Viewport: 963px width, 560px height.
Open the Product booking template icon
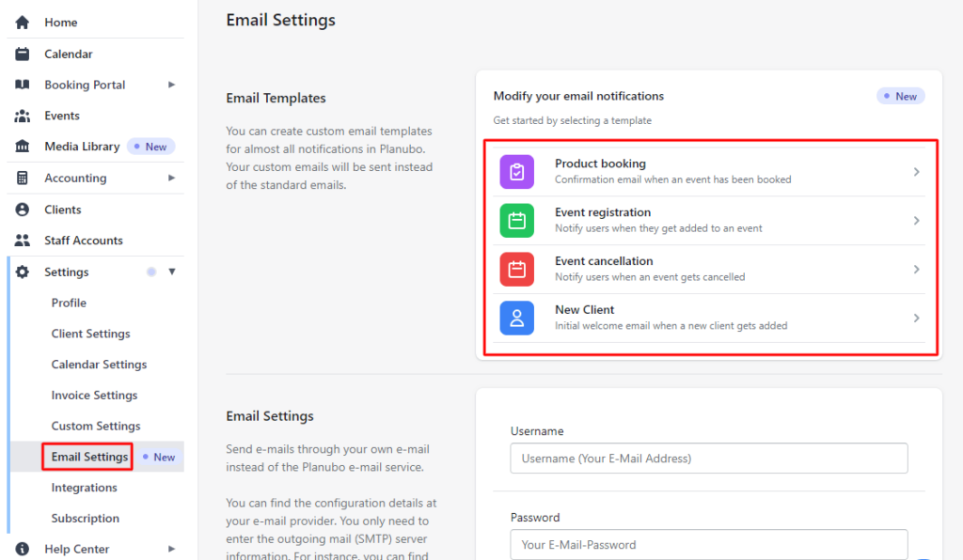516,170
